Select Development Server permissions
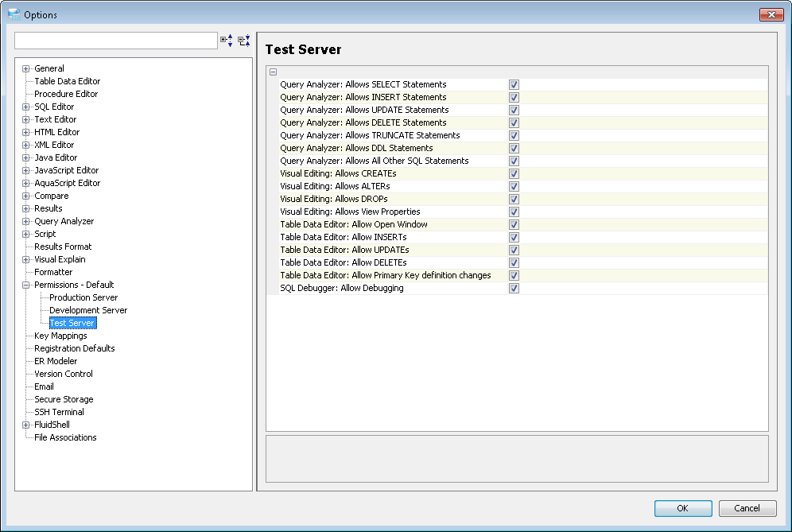792x532 pixels. tap(88, 310)
